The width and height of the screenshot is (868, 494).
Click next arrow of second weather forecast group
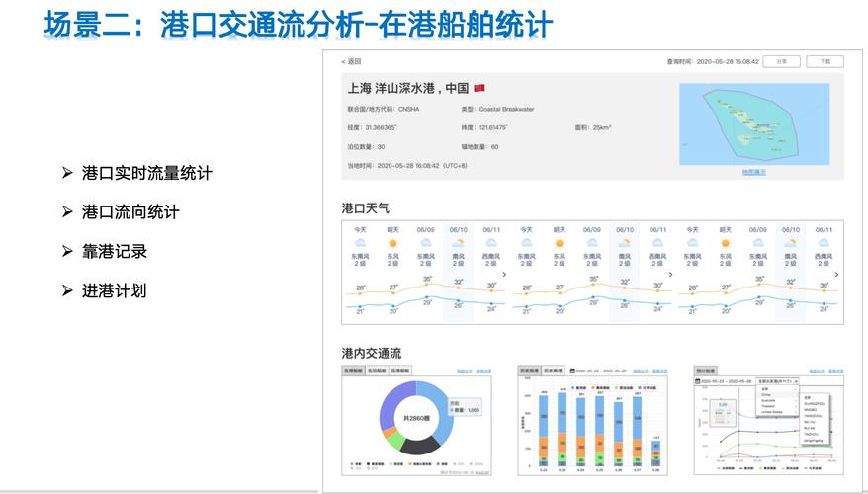click(x=670, y=275)
